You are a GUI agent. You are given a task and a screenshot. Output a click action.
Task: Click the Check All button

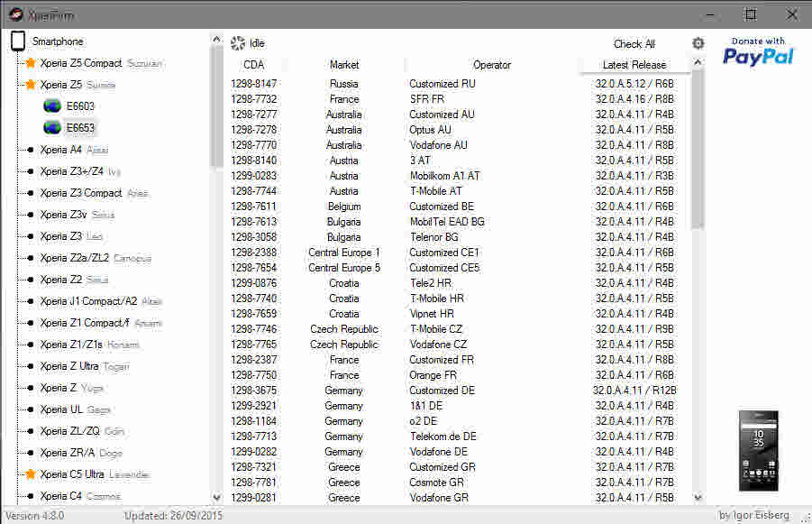click(634, 44)
